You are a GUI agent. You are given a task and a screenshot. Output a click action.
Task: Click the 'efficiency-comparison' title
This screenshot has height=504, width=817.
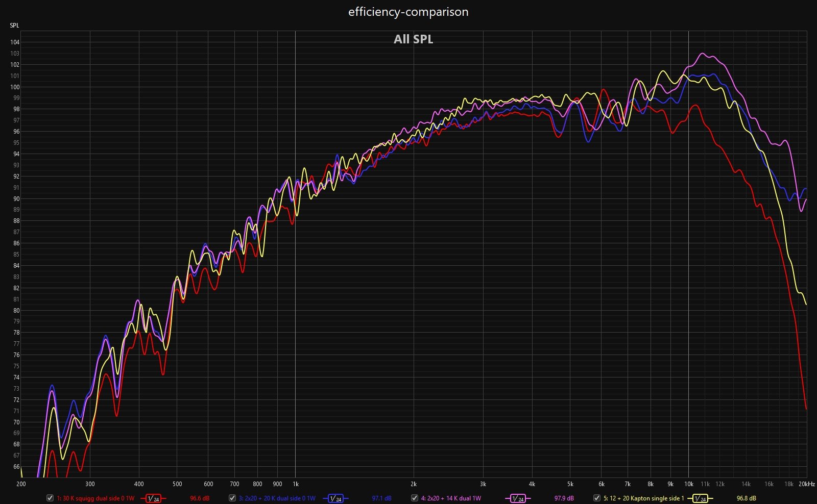pyautogui.click(x=408, y=12)
